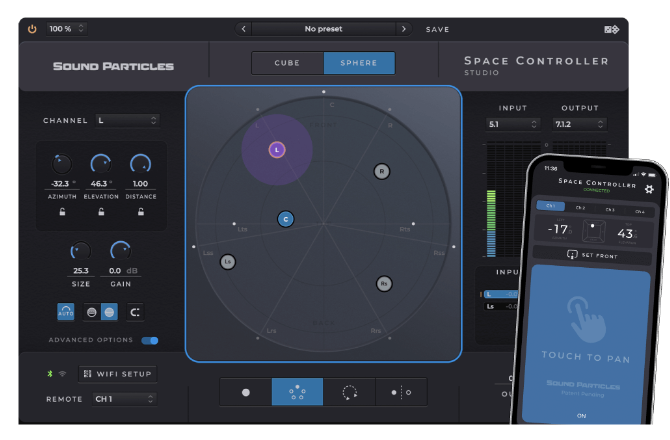The height and width of the screenshot is (440, 670).
Task: Click the WiFi Setup button
Action: pyautogui.click(x=118, y=374)
